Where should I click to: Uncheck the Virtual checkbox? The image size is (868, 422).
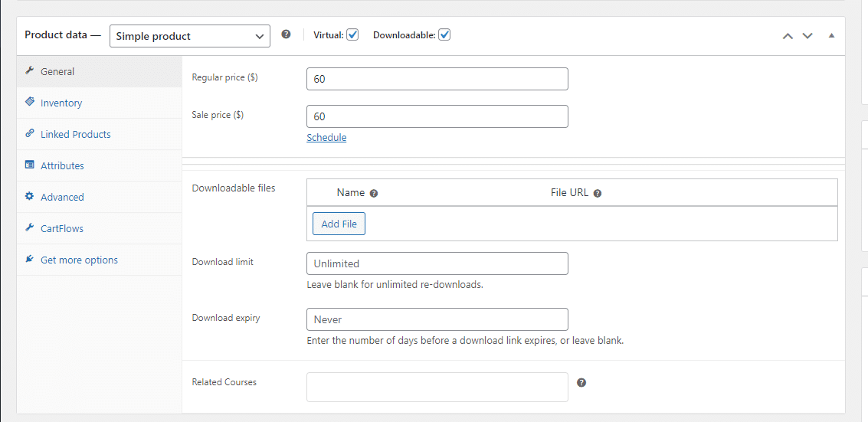click(352, 34)
